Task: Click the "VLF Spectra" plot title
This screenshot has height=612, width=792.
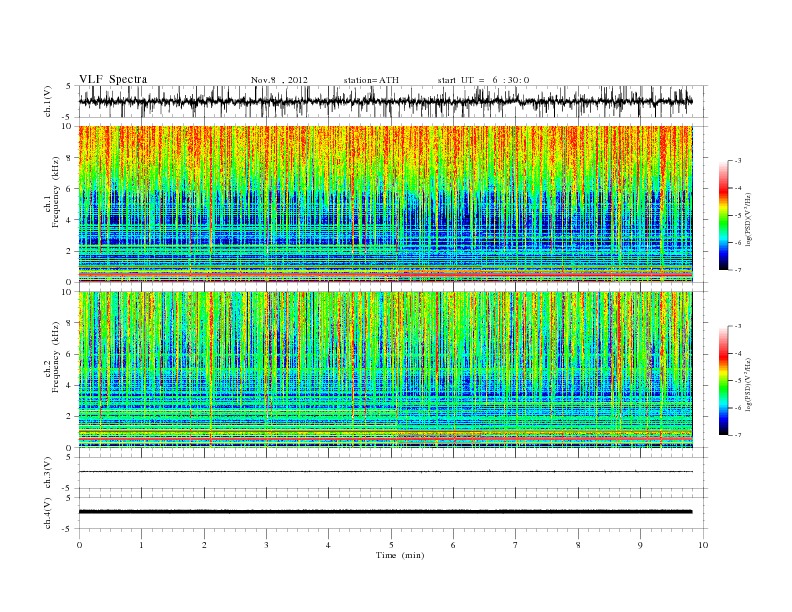Action: tap(113, 79)
